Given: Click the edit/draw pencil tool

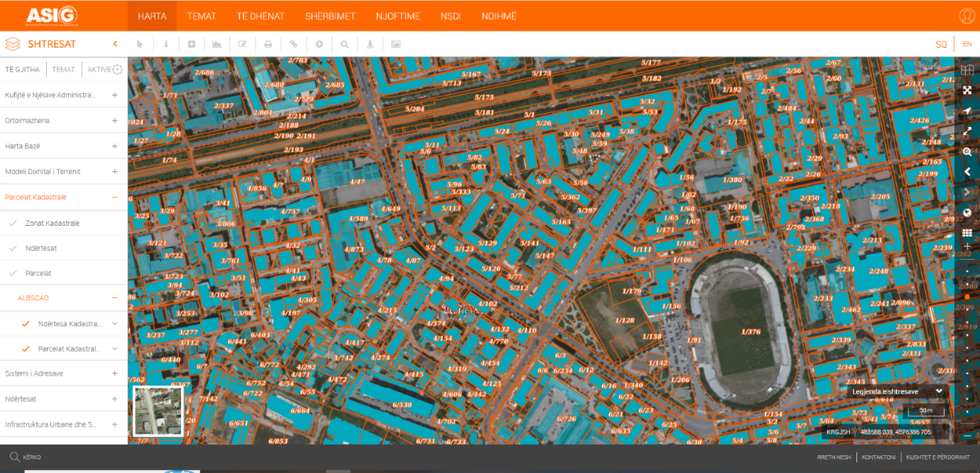Looking at the screenshot, I should [242, 44].
